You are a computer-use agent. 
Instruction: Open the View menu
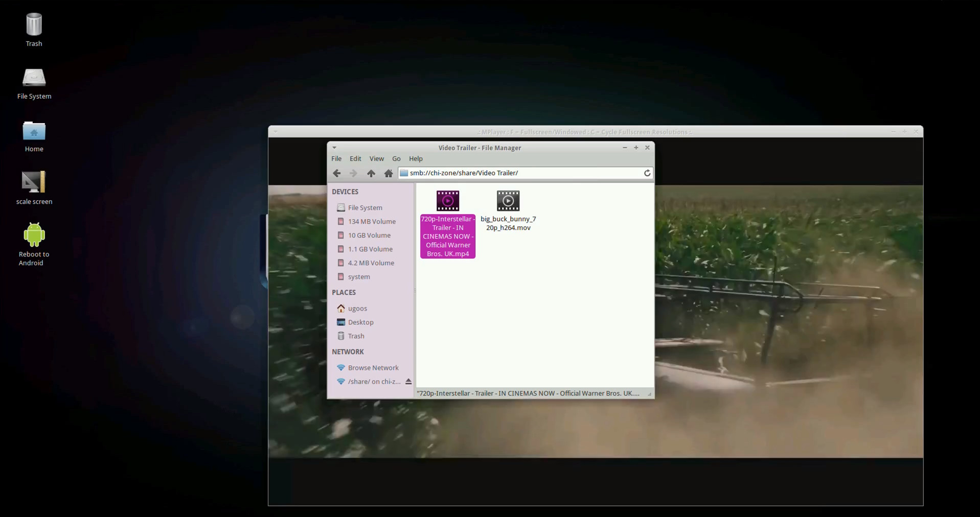click(377, 159)
